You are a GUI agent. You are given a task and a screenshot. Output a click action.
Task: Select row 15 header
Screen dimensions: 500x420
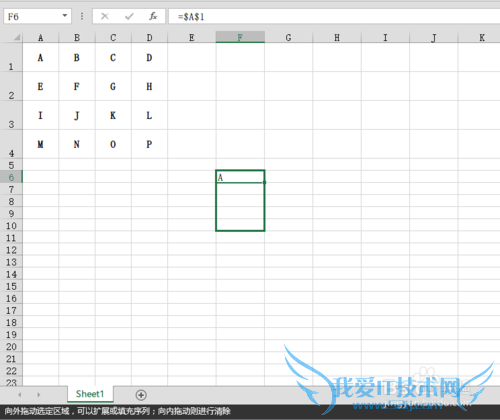click(x=11, y=286)
